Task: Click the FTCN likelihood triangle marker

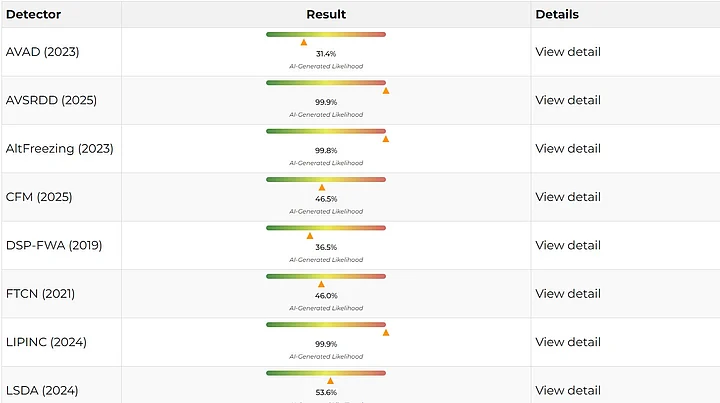Action: pyautogui.click(x=321, y=284)
